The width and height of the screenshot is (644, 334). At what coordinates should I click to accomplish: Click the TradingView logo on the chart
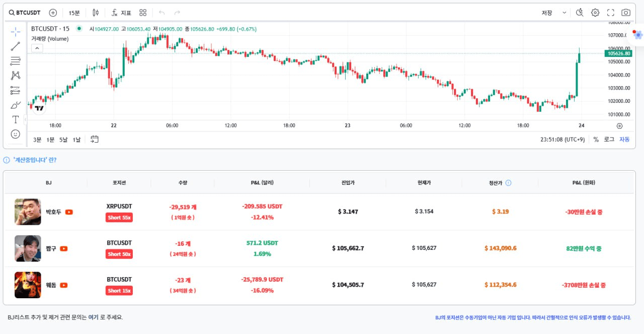[39, 107]
